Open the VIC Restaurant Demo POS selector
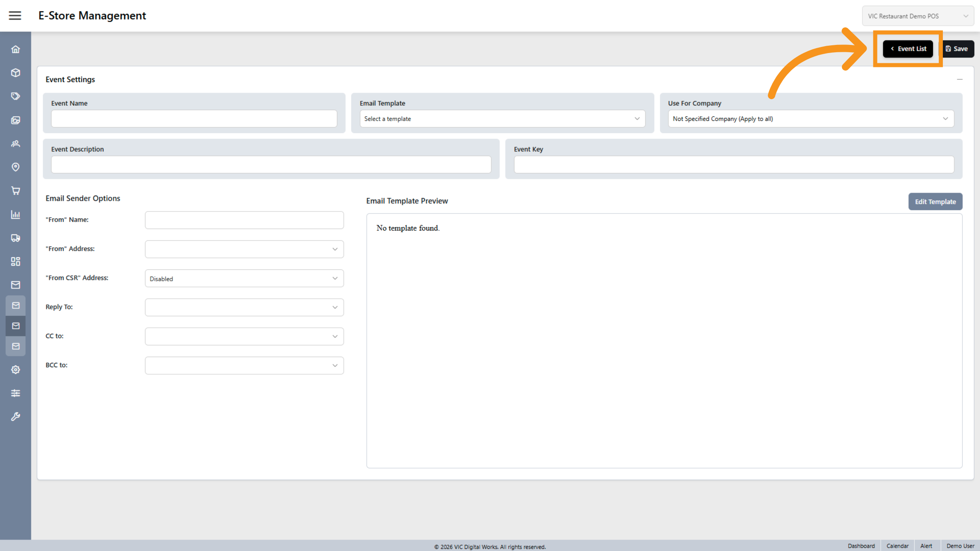980x551 pixels. [x=918, y=16]
